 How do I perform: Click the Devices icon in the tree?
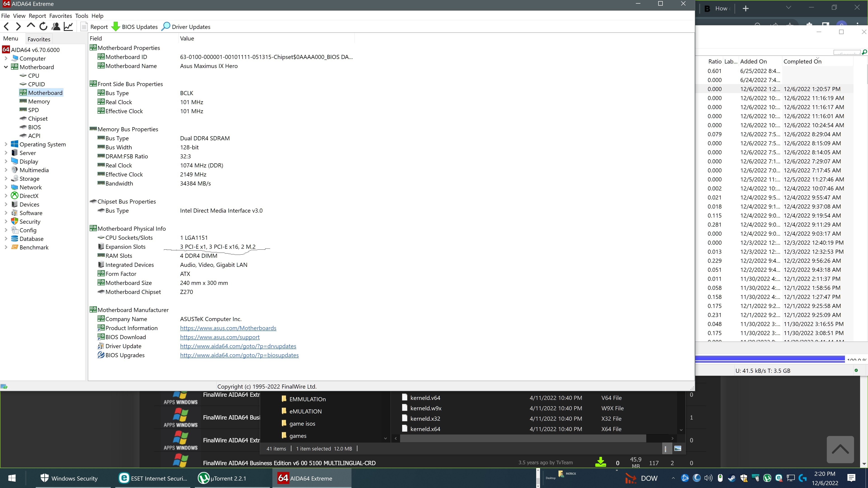pyautogui.click(x=14, y=204)
